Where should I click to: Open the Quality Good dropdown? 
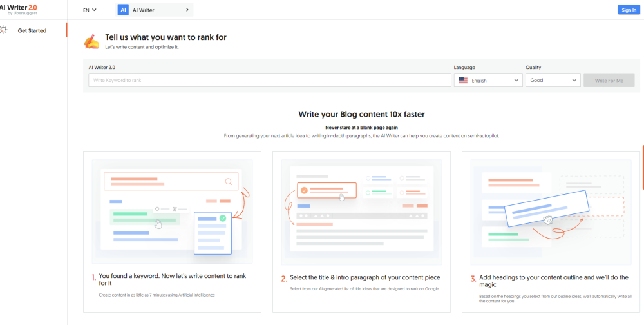pyautogui.click(x=553, y=80)
